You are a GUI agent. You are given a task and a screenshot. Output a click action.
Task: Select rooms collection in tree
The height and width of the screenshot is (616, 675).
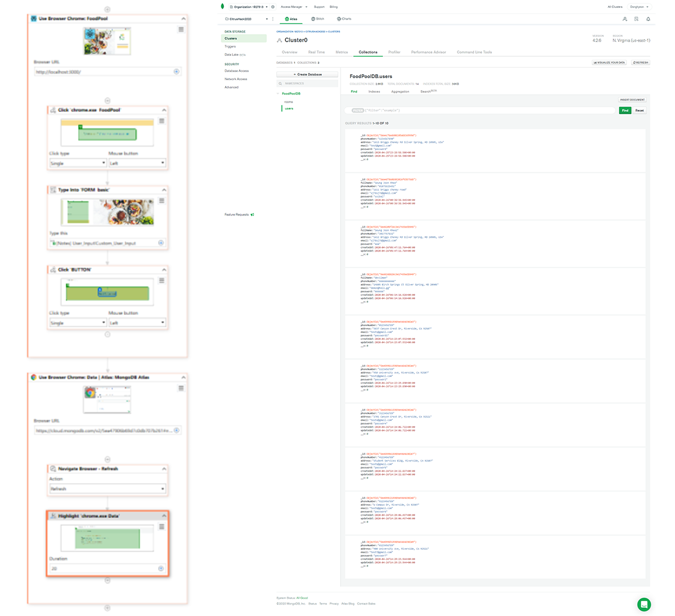288,102
